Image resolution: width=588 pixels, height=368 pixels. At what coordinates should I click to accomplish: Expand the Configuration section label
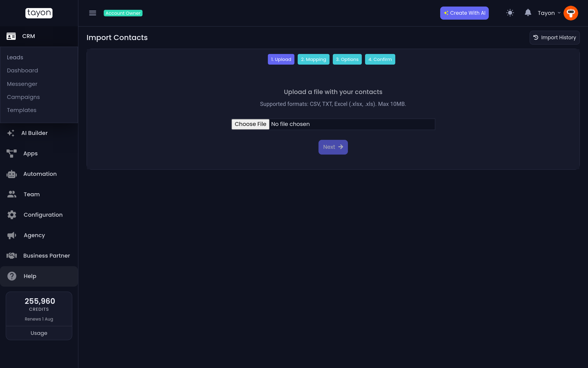[43, 215]
